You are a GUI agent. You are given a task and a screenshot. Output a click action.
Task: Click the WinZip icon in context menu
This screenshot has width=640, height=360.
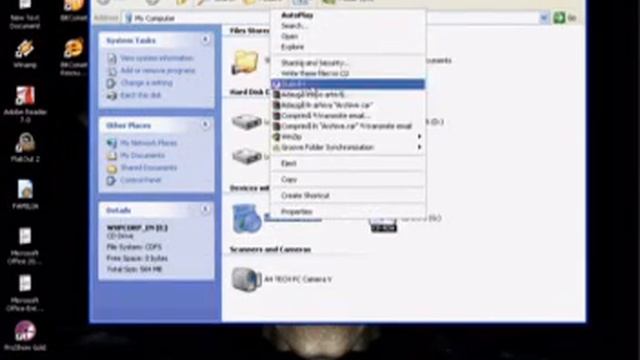[276, 137]
